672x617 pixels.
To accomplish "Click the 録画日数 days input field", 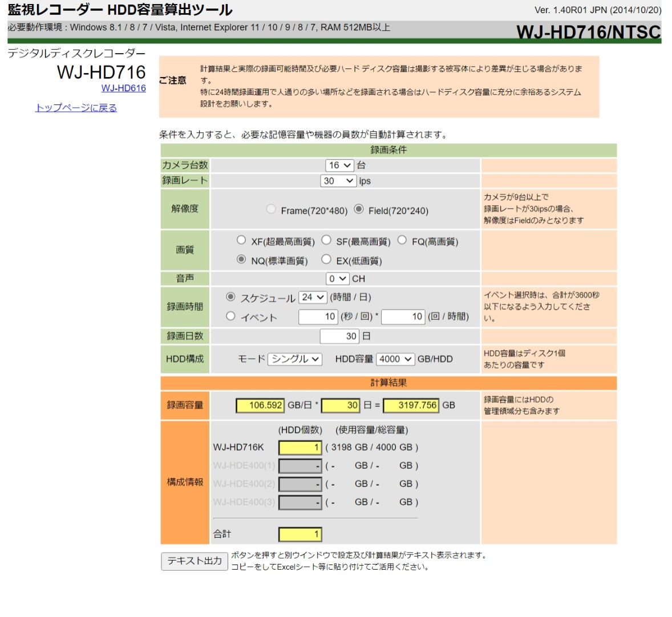I will point(339,336).
